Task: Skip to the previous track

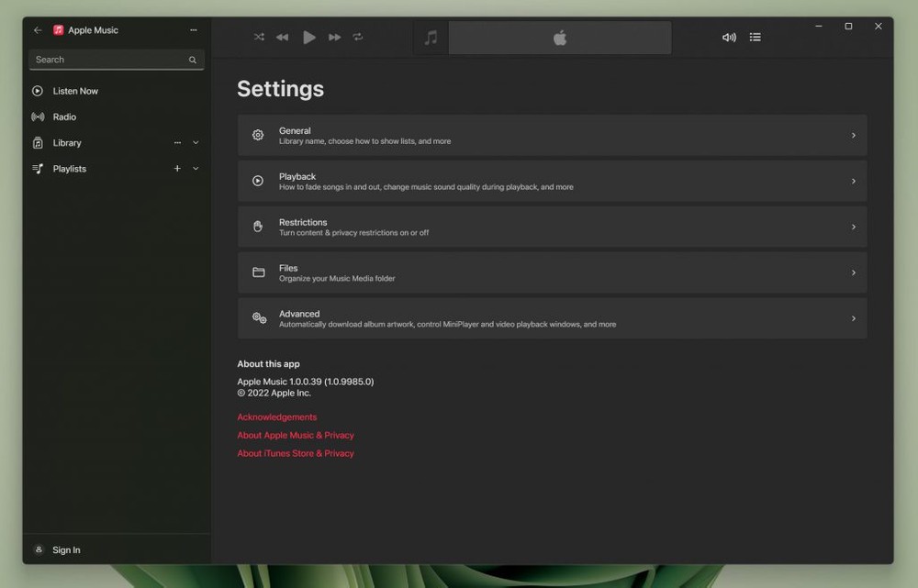Action: pyautogui.click(x=282, y=38)
